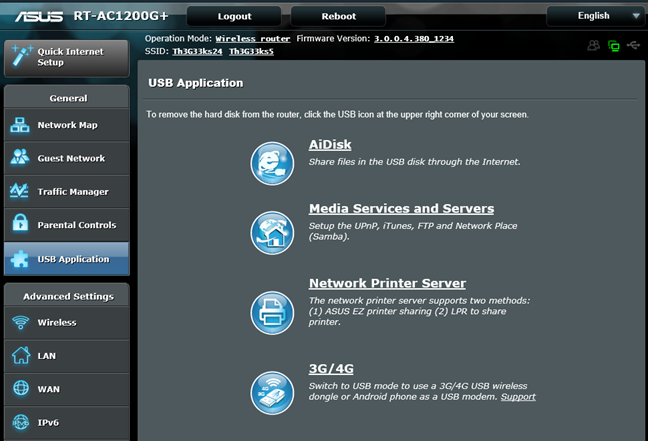Open LAN settings menu entry
Screen dimensions: 648x441
pyautogui.click(x=67, y=356)
